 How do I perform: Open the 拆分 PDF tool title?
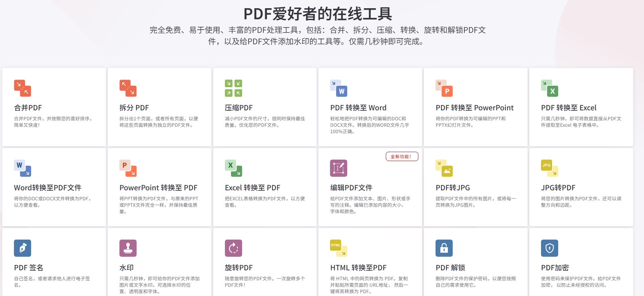point(134,108)
